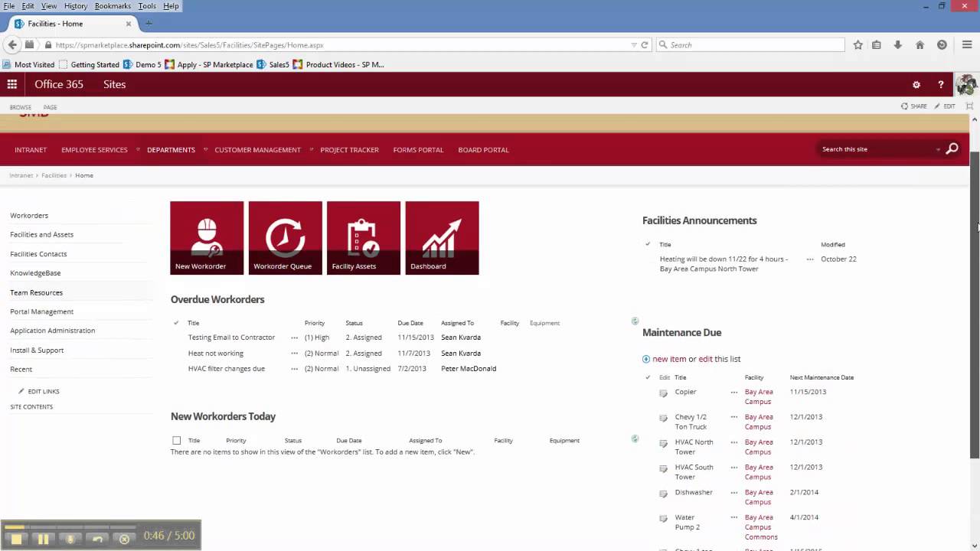
Task: Click the Firefox bookmark star icon
Action: pos(858,45)
